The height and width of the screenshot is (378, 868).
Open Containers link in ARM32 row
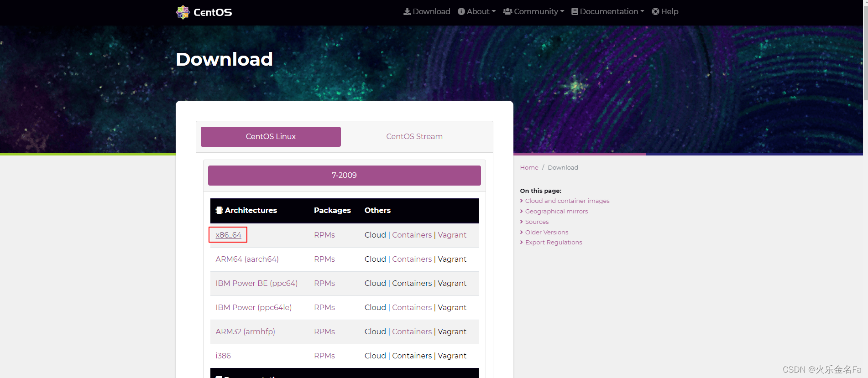tap(412, 331)
